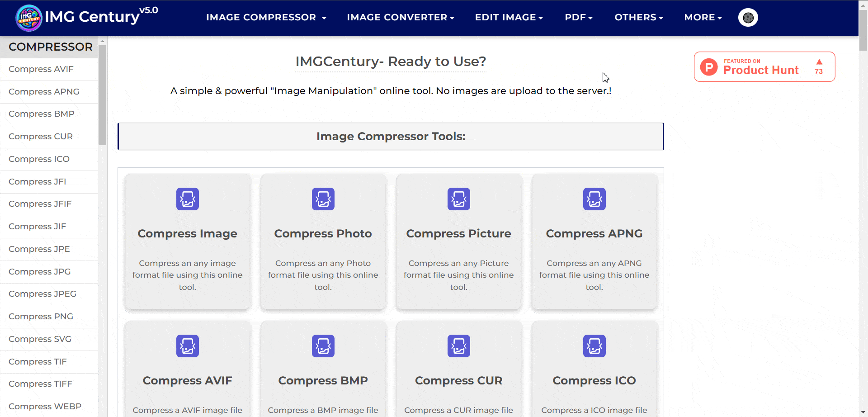
Task: Open Compress PNG from the sidebar
Action: [x=49, y=317]
